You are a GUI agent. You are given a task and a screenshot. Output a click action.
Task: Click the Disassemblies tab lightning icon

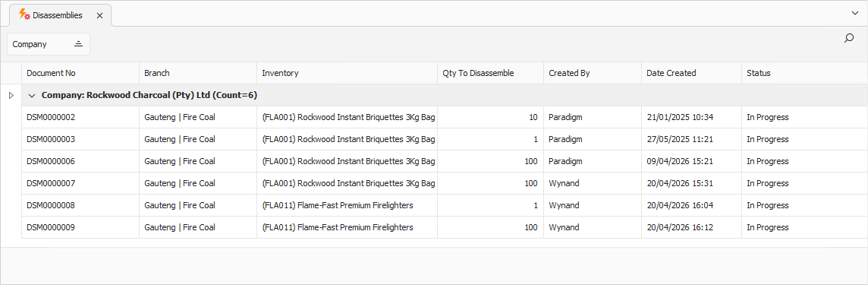24,15
